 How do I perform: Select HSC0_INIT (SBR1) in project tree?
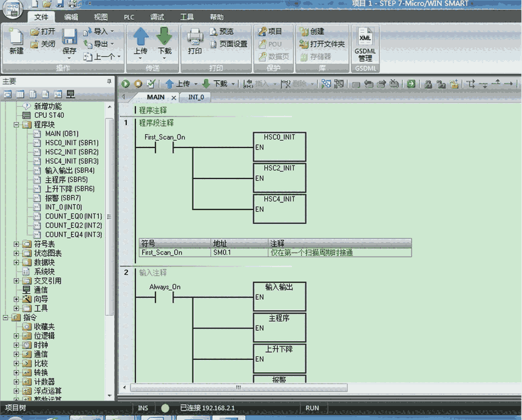[72, 143]
